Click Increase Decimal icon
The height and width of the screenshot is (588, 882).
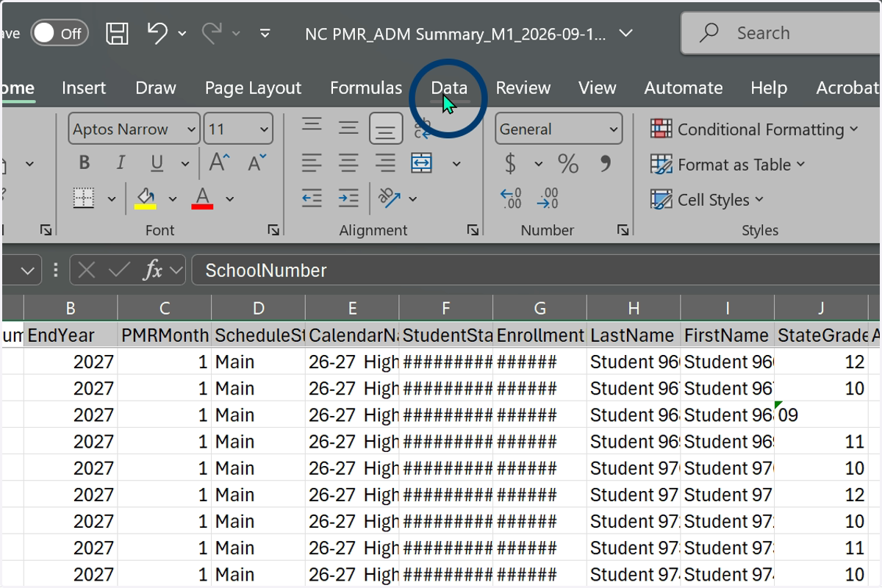click(x=511, y=198)
